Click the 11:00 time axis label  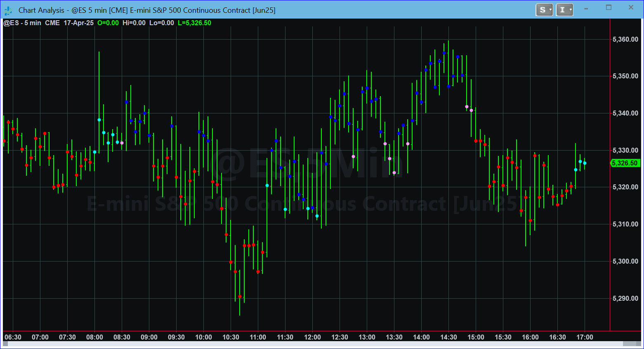(x=258, y=337)
